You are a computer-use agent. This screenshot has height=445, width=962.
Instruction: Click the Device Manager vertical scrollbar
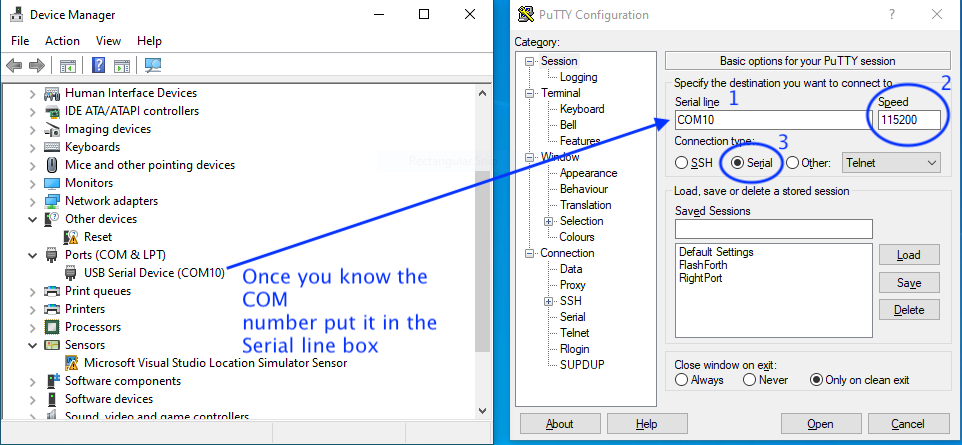click(483, 260)
